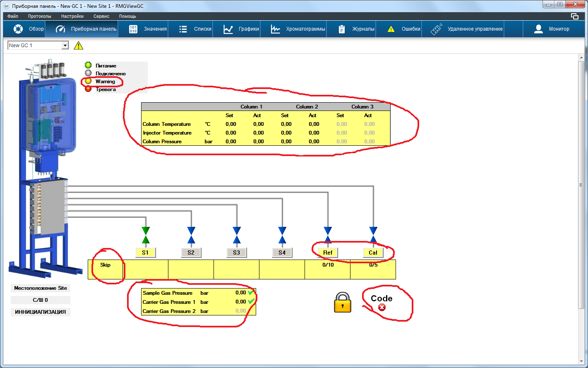Click the red Code error indicator
Viewport: 588px width, 368px height.
382,307
